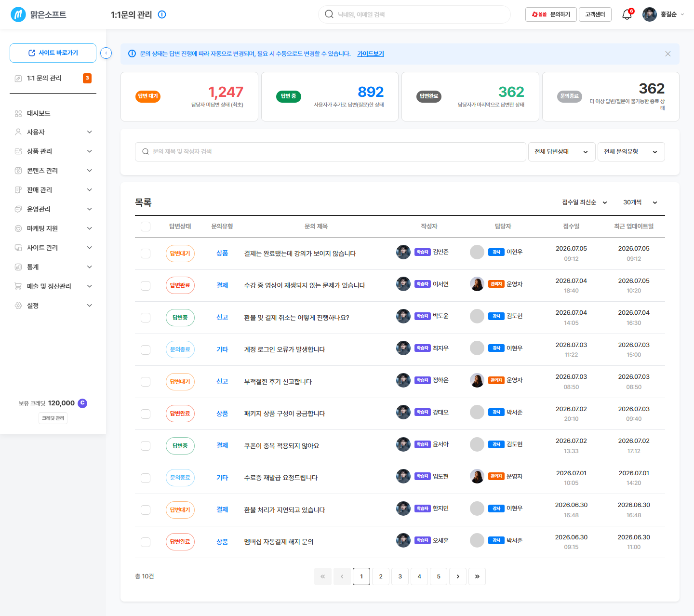
Task: Click the 1:1 문의 관리 edit icon in sidebar
Action: click(x=18, y=79)
